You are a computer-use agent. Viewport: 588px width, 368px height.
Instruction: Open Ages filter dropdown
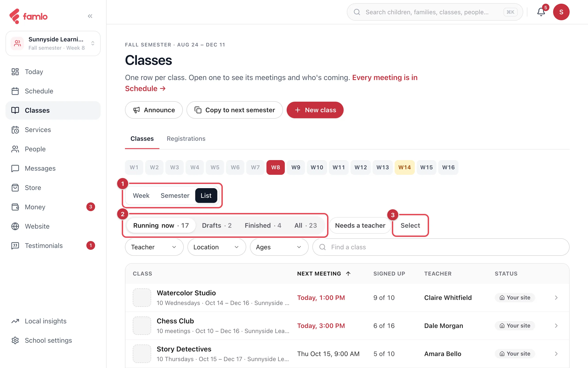279,247
